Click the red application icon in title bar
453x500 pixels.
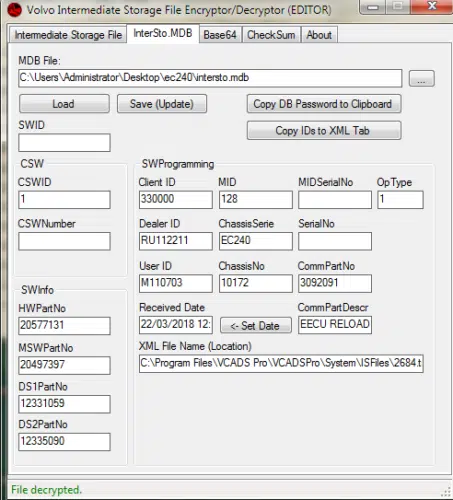14,10
